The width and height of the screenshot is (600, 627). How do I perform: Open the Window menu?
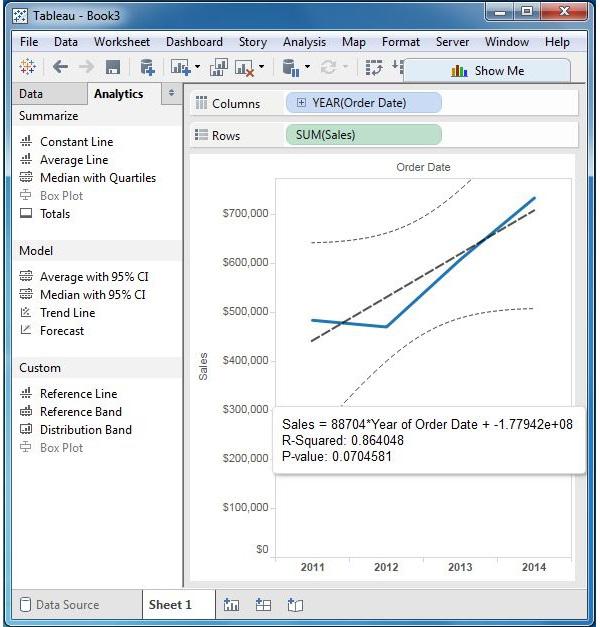507,42
